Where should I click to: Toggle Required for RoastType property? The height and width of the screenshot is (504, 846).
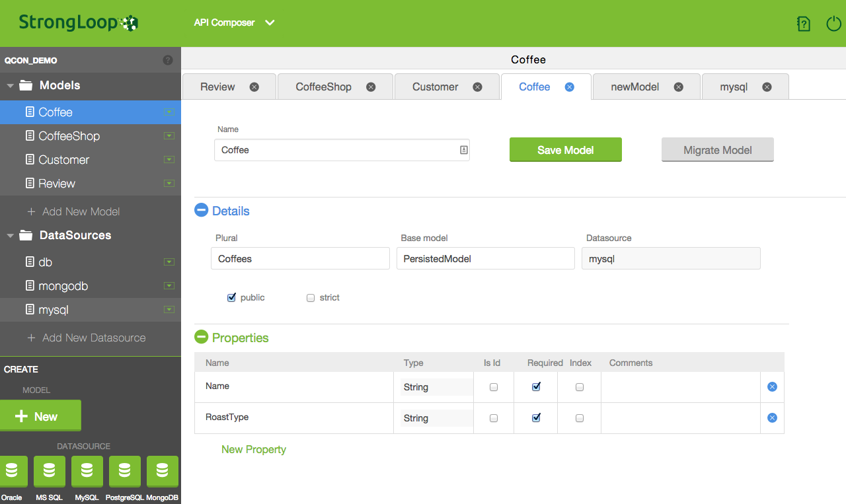coord(536,418)
